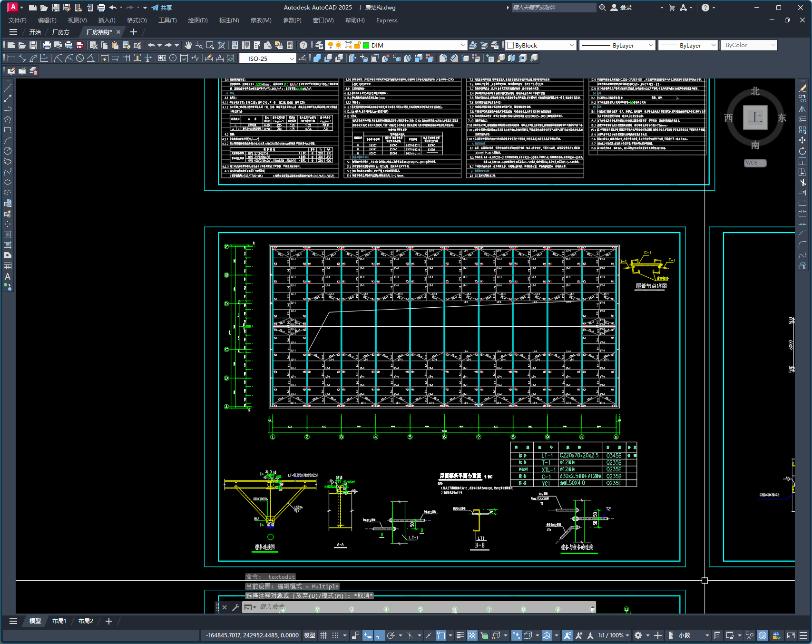
Task: Select the Erase tool in right toolbar
Action: point(802,88)
